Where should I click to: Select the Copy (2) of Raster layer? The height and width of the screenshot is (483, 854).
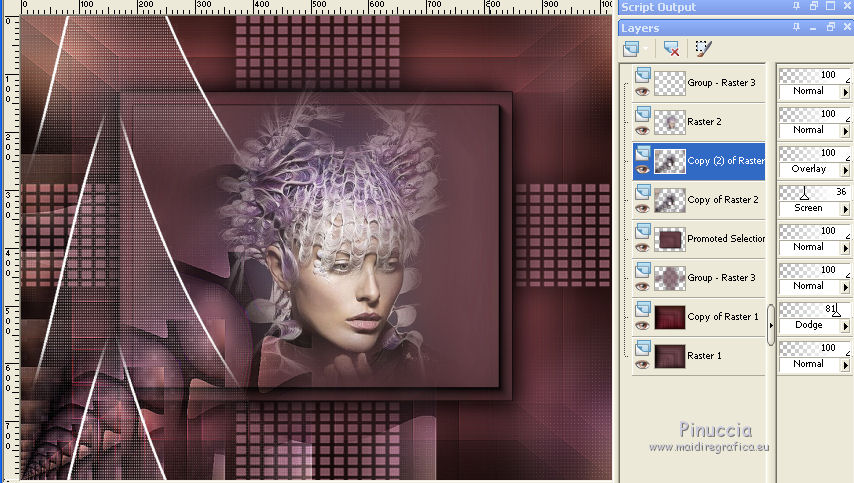pos(726,161)
